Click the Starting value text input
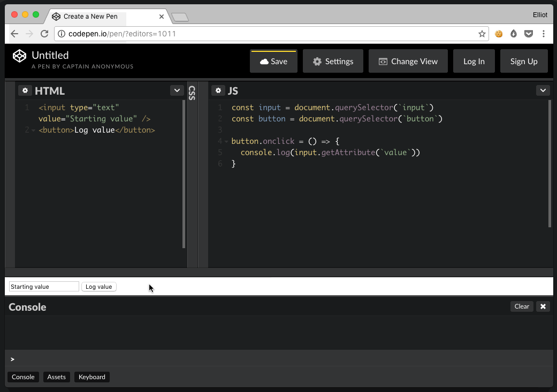557x392 pixels. tap(44, 287)
